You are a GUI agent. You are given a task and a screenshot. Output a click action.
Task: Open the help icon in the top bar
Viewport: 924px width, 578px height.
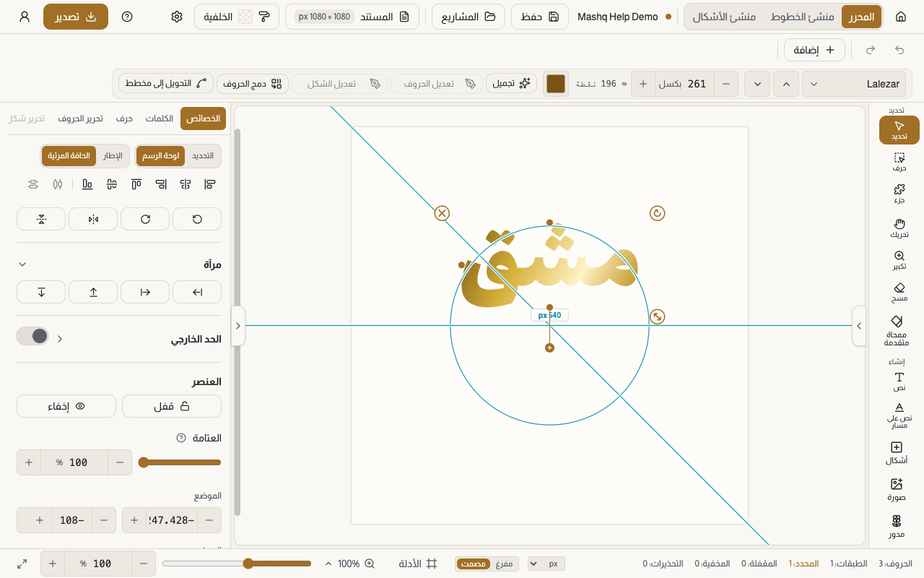click(x=127, y=17)
